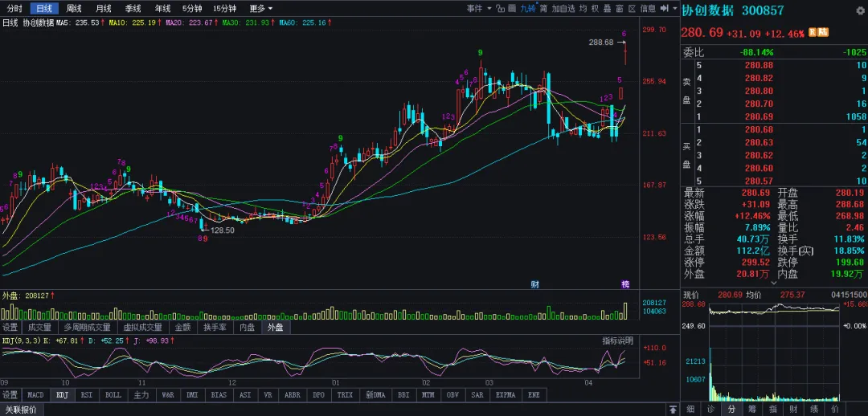Select the 虚拟成交量 tab
The image size is (868, 416).
142,327
